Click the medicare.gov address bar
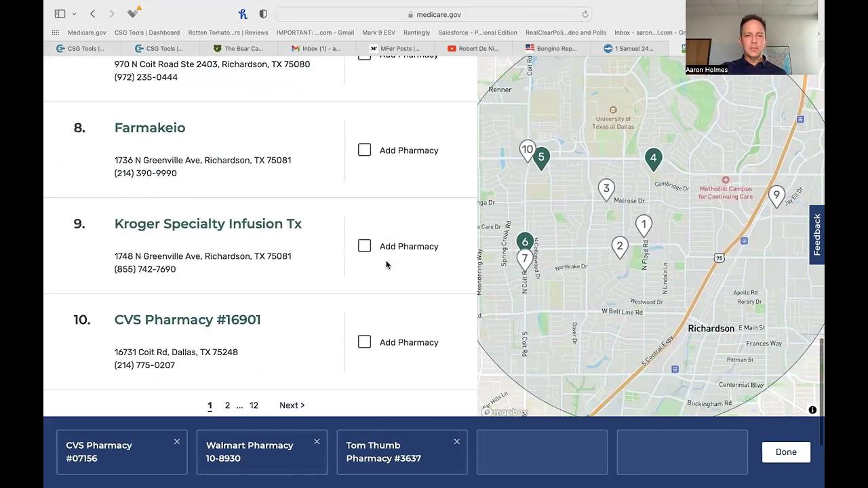This screenshot has height=488, width=868. [434, 14]
